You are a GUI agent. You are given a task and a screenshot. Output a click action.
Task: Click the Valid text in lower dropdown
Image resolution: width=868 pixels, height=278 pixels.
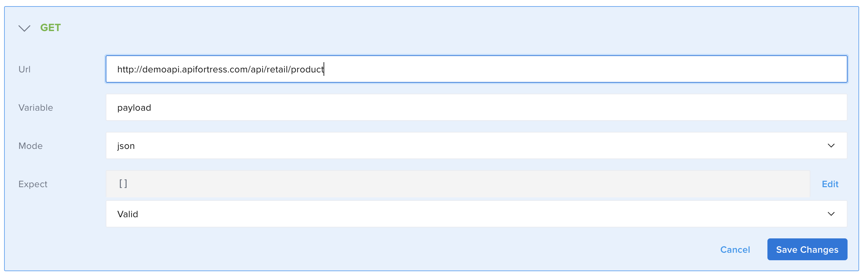click(128, 214)
